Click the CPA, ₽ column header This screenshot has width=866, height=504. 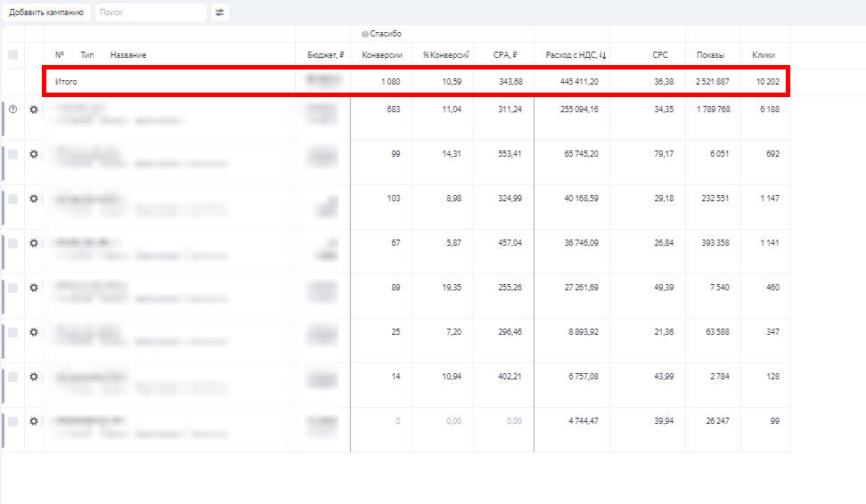(x=505, y=54)
